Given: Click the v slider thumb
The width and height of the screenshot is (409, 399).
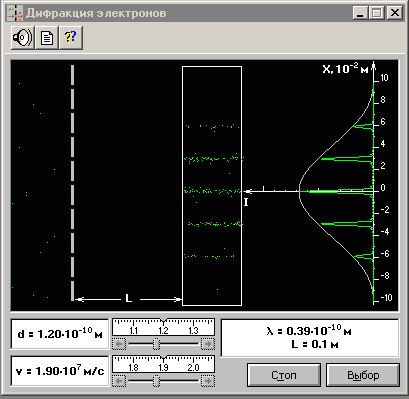Looking at the screenshot, I should (157, 381).
